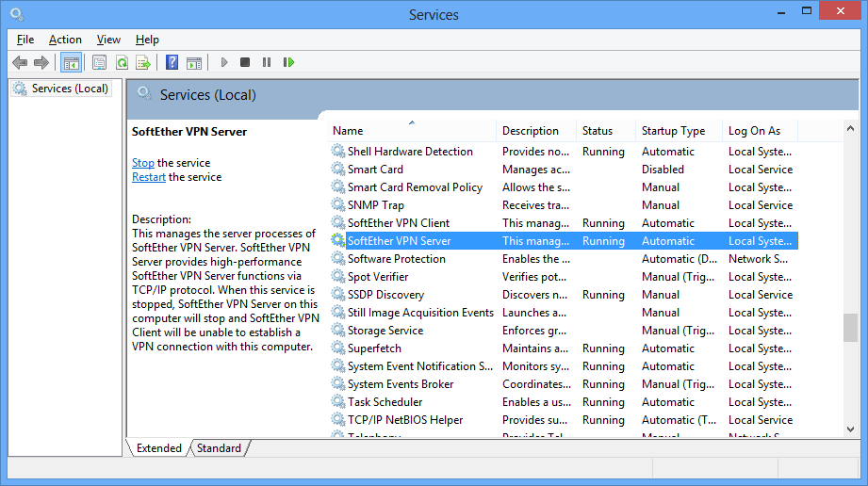The height and width of the screenshot is (486, 868).
Task: Click Software Protection's Network S... logon cell
Action: point(758,258)
